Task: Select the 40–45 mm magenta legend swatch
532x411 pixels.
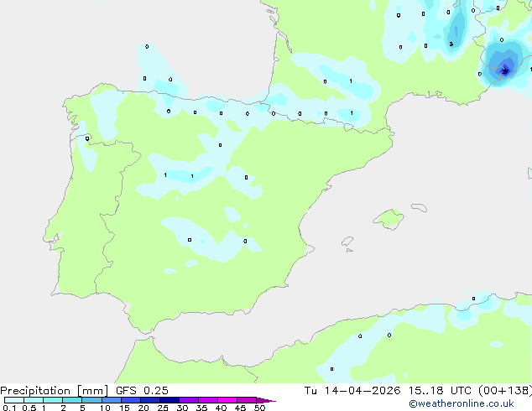Action: [x=227, y=400]
